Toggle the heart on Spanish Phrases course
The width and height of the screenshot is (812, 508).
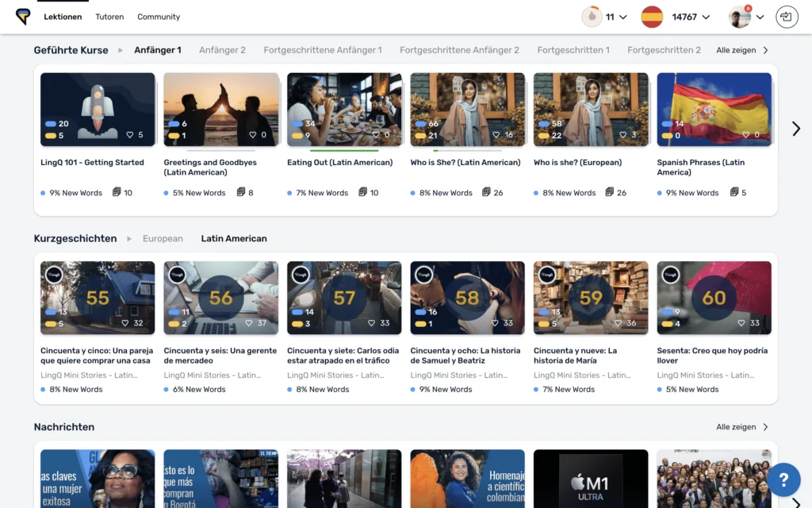click(x=746, y=135)
